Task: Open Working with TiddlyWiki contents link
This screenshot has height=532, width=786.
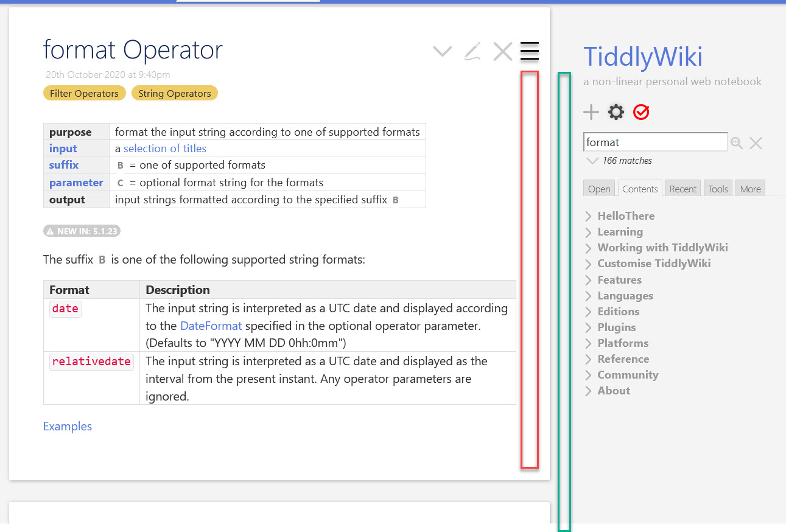Action: click(x=662, y=248)
